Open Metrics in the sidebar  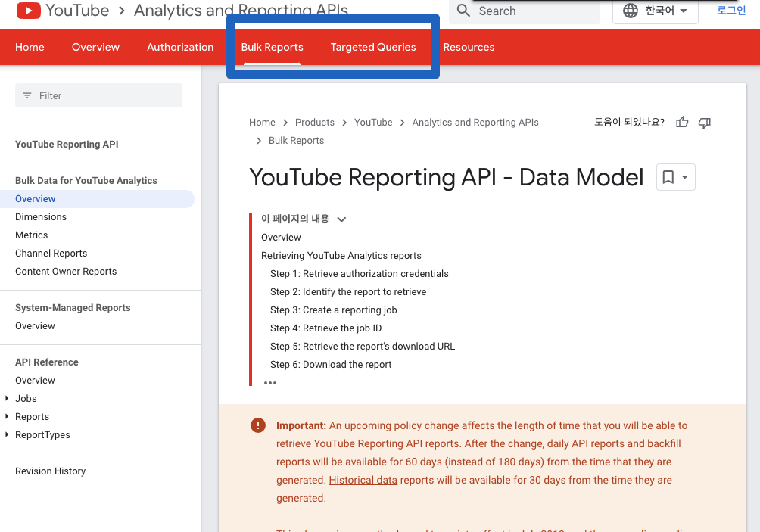click(32, 235)
